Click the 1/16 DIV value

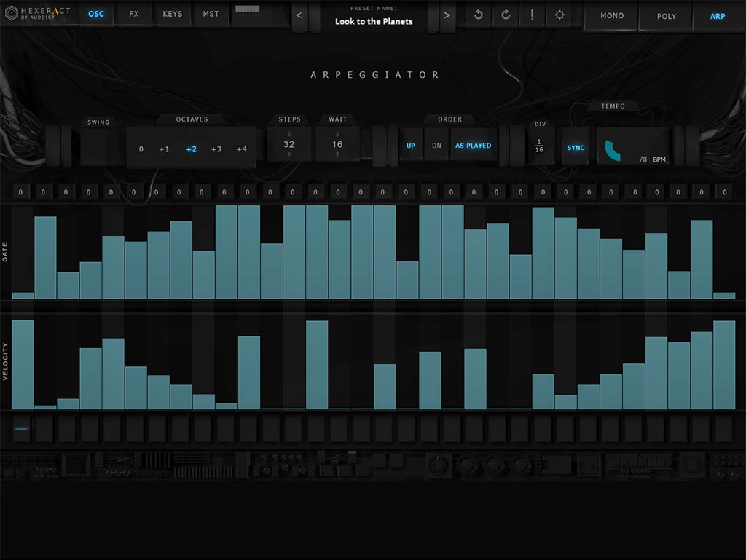pyautogui.click(x=540, y=146)
